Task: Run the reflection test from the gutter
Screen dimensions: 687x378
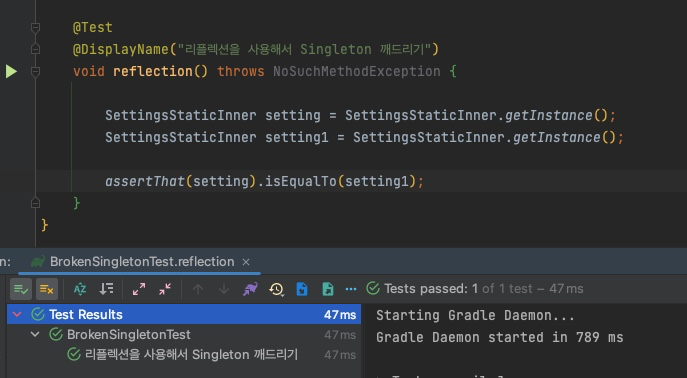Action: pos(11,71)
